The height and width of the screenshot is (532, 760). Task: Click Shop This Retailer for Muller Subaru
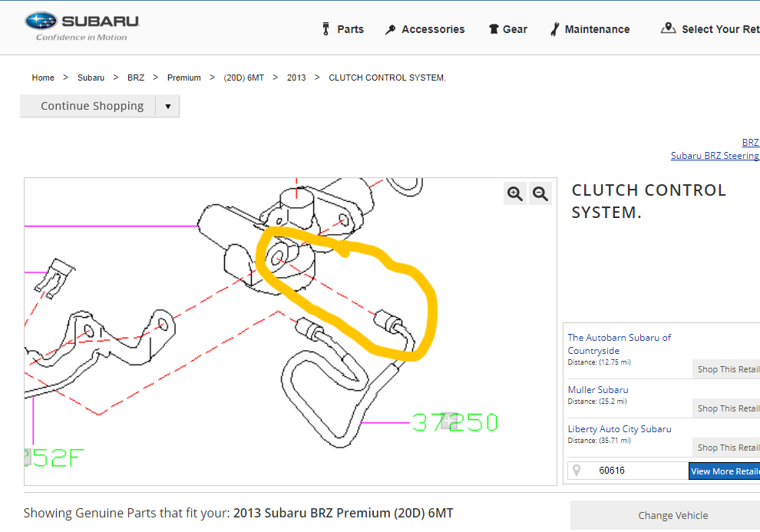tap(726, 408)
